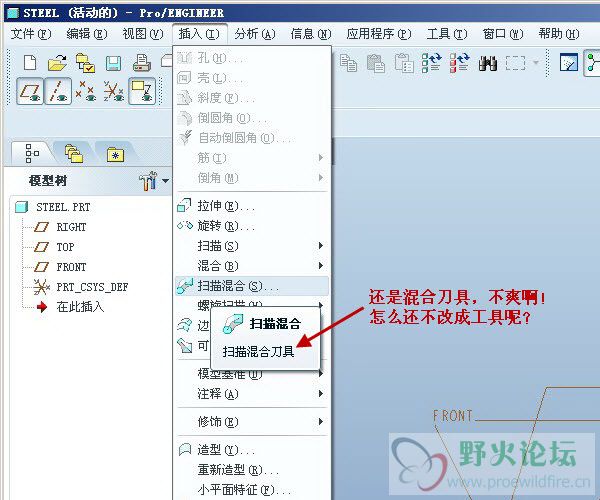Click the extrude icon beside 拉伸
This screenshot has width=600, height=500.
(x=184, y=206)
